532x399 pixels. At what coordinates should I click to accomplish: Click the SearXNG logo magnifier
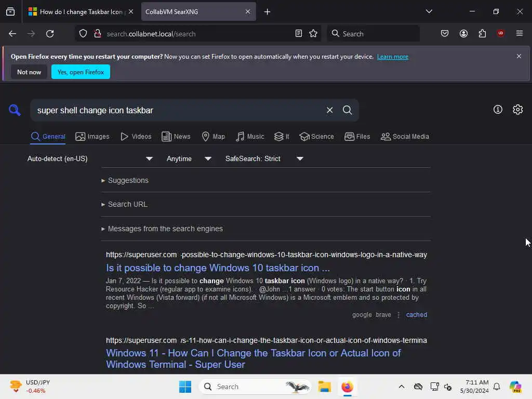pyautogui.click(x=15, y=110)
